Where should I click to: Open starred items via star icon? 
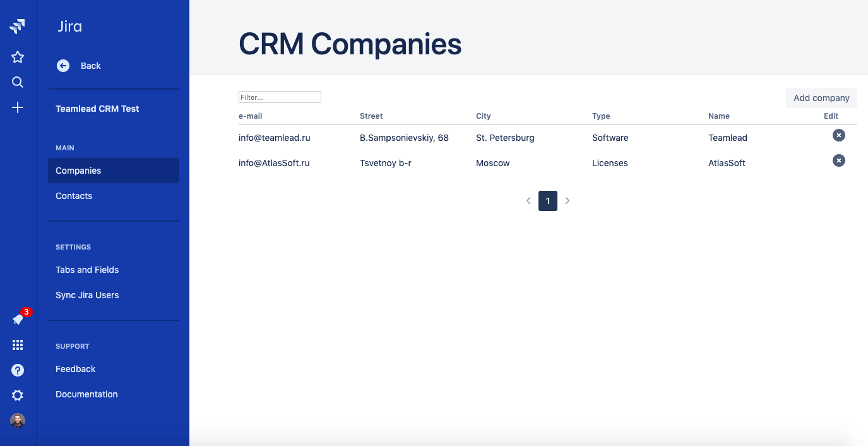(18, 57)
